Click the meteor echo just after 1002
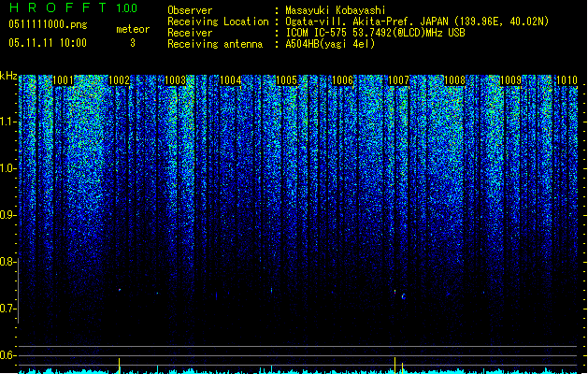Viewport: 588px width, 374px height. coord(120,290)
